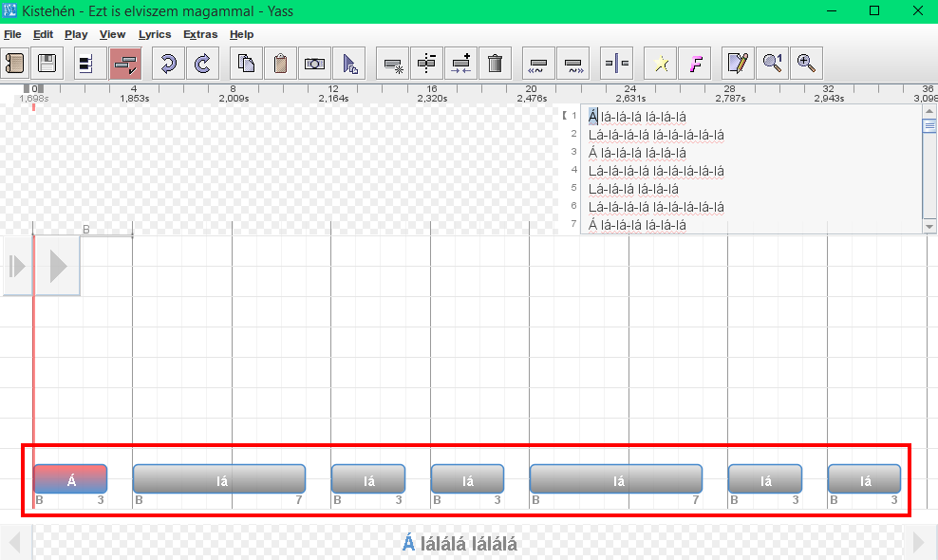The width and height of the screenshot is (938, 560).
Task: Select lyrics line 7 'Á lá-lá-lá lá-lá-lá'
Action: point(637,225)
